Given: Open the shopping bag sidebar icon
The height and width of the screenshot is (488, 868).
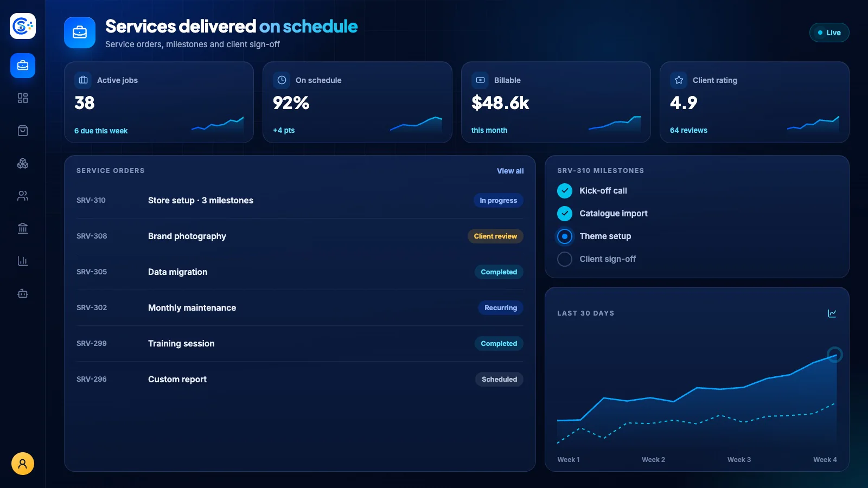Looking at the screenshot, I should click(23, 131).
